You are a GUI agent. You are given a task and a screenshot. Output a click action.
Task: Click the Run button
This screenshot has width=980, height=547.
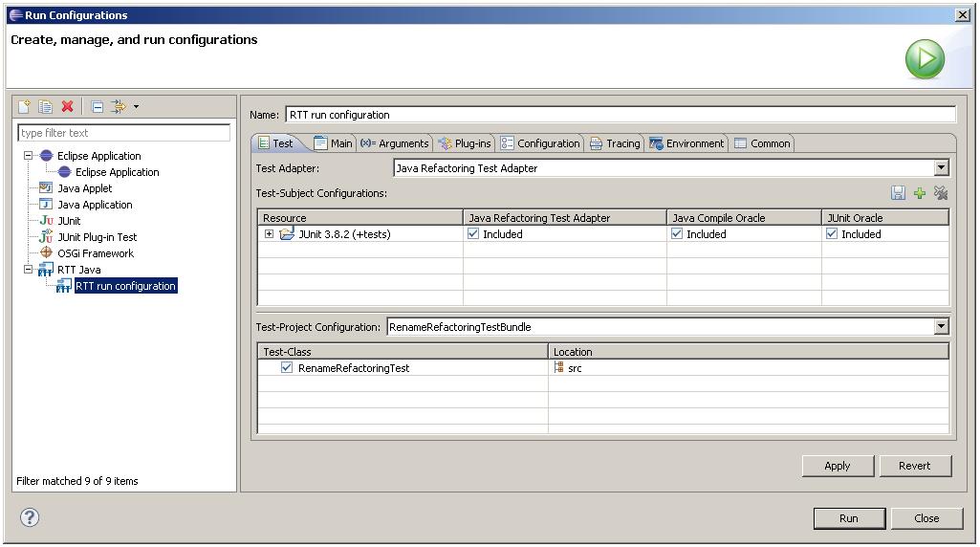coord(849,518)
